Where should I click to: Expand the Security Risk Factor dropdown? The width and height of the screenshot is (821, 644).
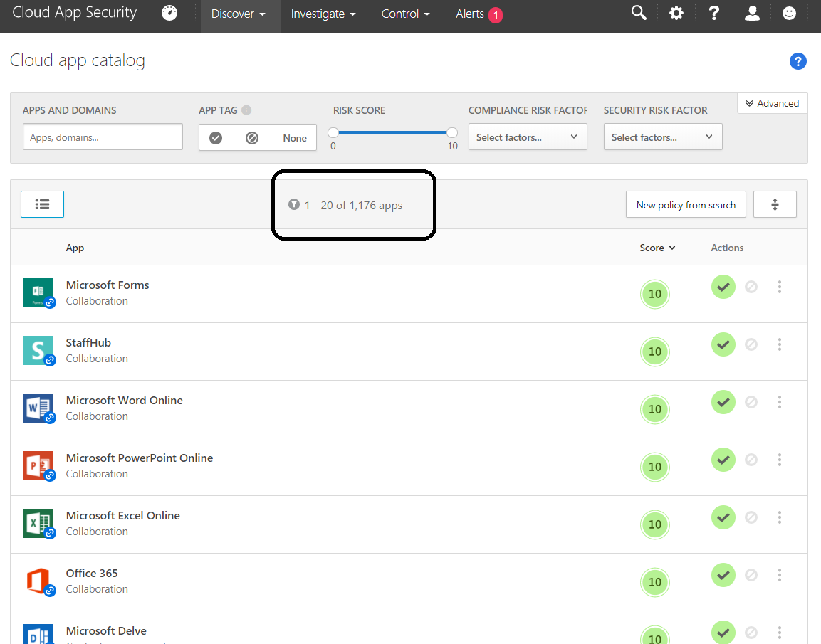point(663,137)
